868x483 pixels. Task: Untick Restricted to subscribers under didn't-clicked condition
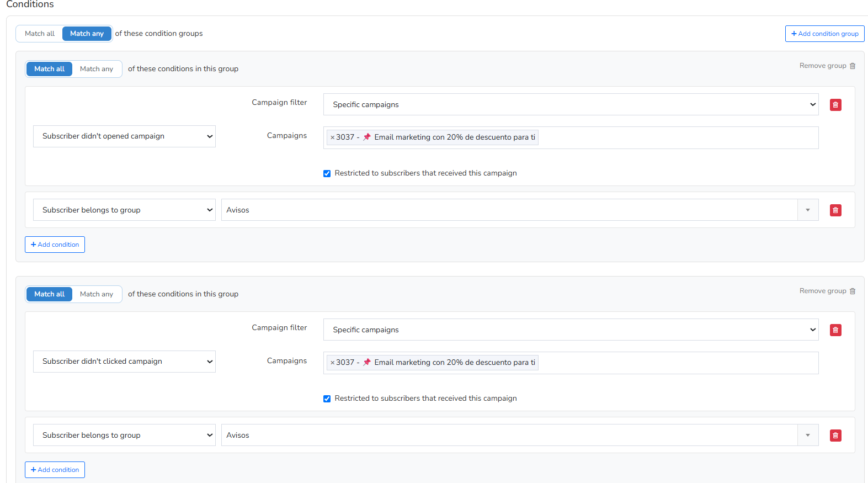327,399
